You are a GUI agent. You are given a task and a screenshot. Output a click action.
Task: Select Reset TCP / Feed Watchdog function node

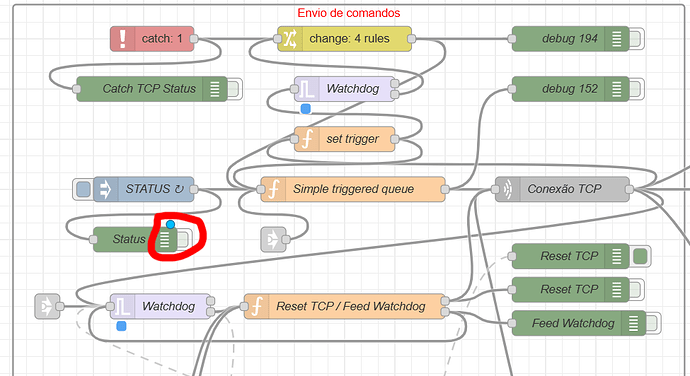click(345, 306)
